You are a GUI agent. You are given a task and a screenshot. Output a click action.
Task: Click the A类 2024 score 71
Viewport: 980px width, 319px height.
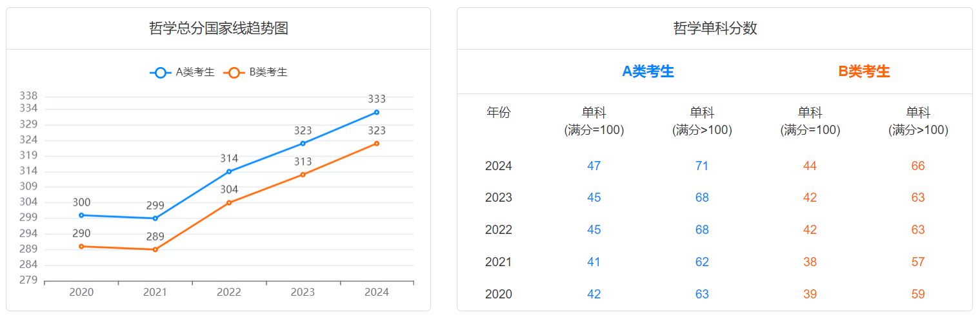pyautogui.click(x=702, y=166)
